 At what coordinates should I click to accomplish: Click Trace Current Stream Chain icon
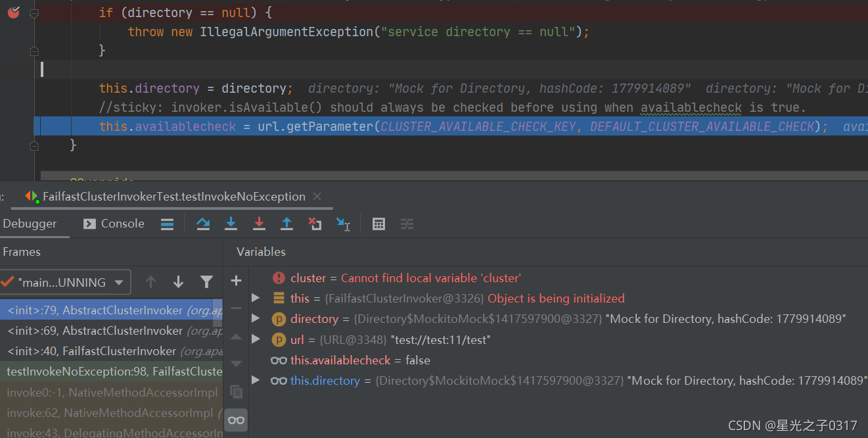(x=407, y=224)
